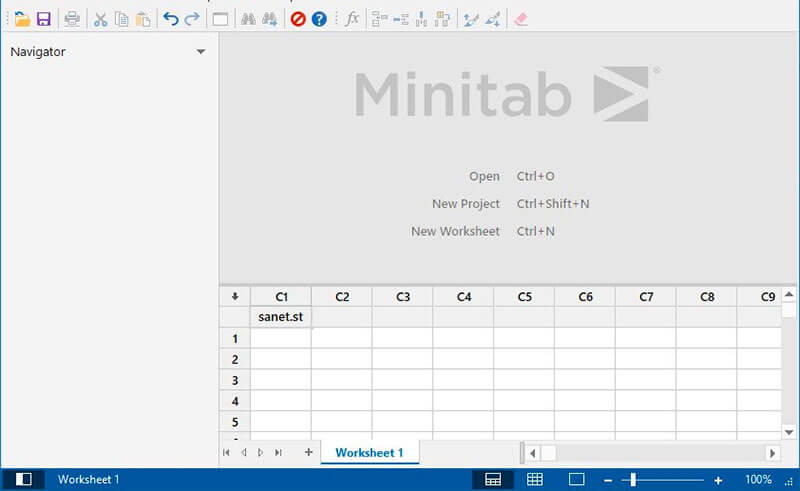Select row 3 header
Viewport: 800px width, 491px height.
pyautogui.click(x=235, y=380)
